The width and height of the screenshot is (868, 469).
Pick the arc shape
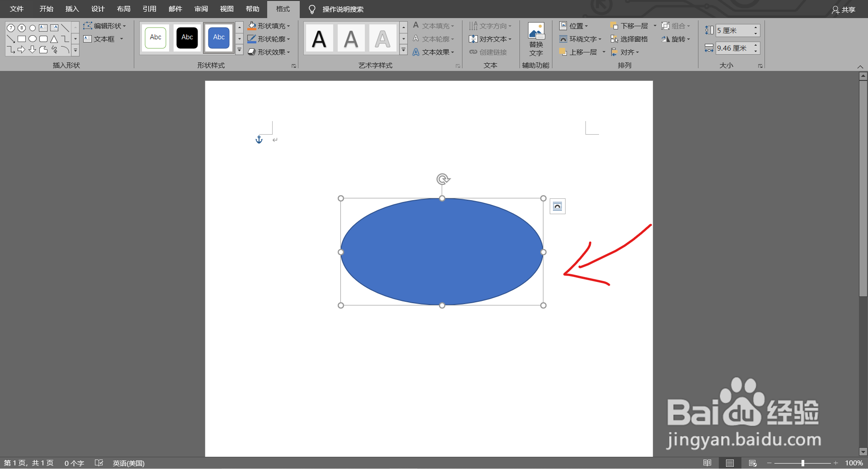point(65,50)
